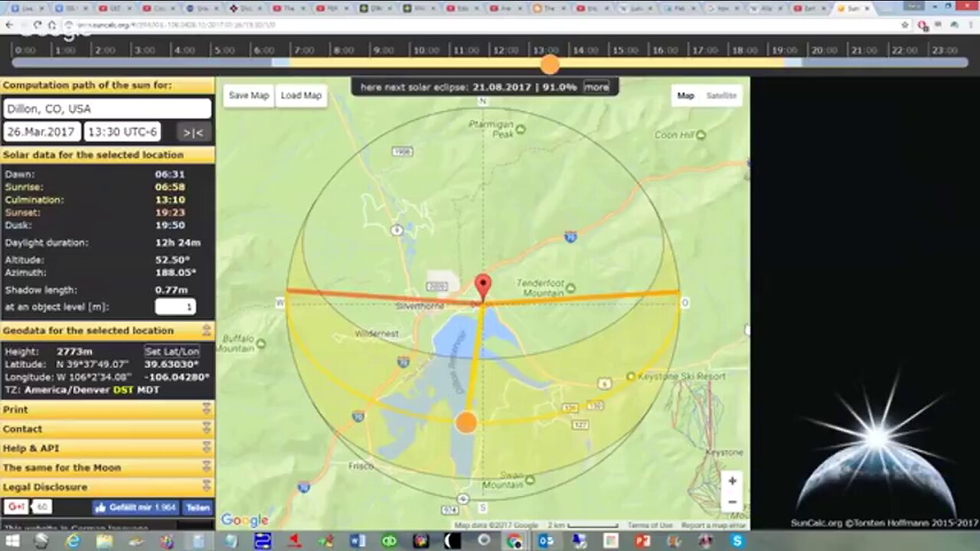Click the Chrome back arrow

coord(9,24)
